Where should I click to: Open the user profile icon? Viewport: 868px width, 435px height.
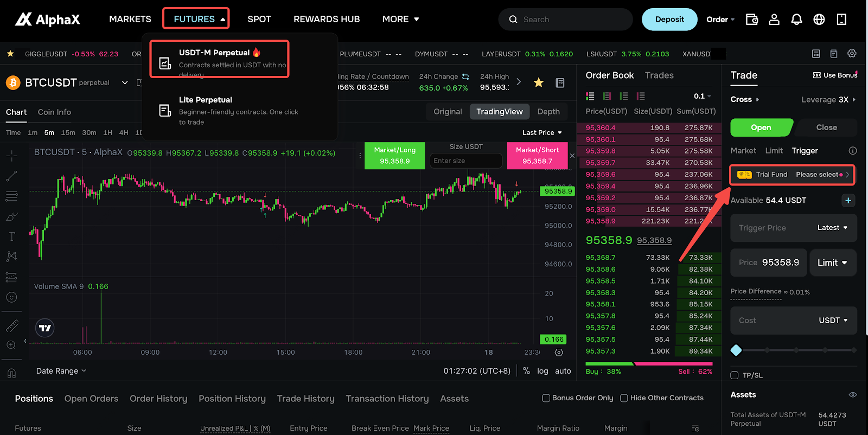point(774,20)
